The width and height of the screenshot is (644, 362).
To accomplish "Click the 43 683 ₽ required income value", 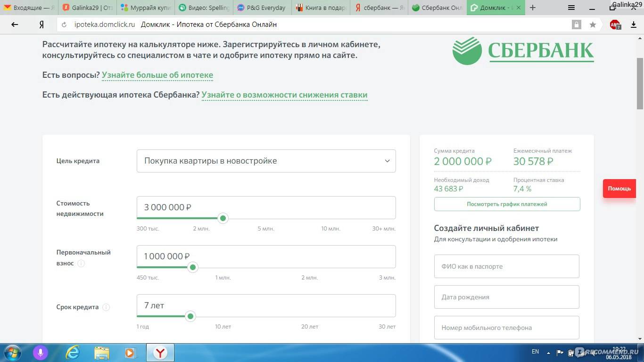I will coord(448,189).
